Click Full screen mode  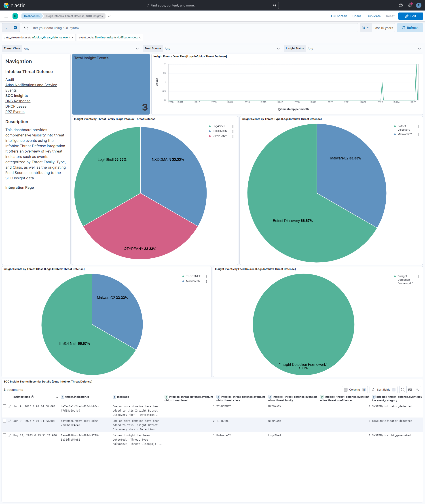[x=339, y=16]
